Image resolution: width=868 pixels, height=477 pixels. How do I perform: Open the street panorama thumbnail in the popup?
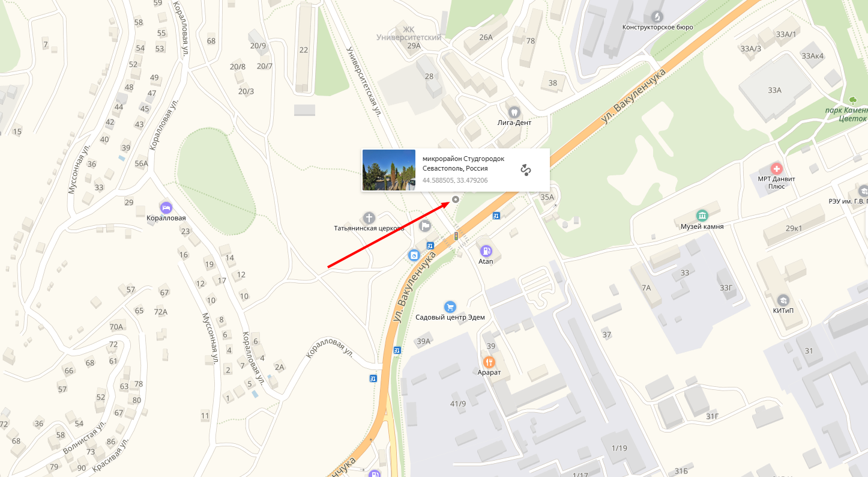pos(389,170)
